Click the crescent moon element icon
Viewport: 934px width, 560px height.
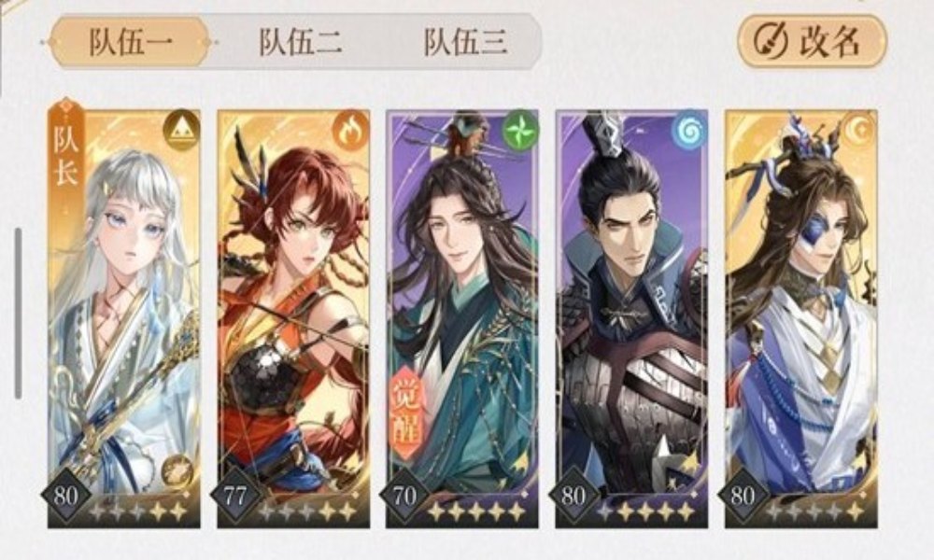tap(857, 131)
